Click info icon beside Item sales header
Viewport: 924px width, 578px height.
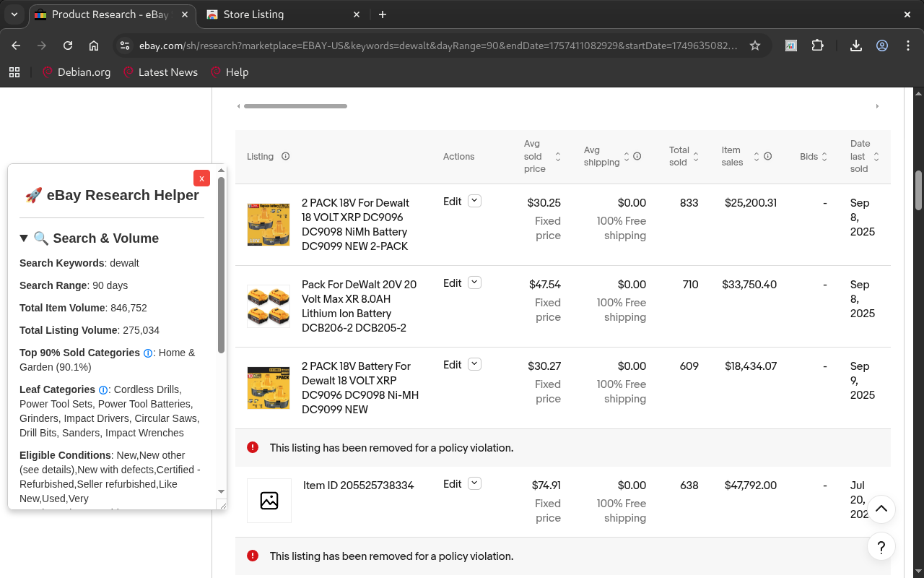click(x=767, y=156)
